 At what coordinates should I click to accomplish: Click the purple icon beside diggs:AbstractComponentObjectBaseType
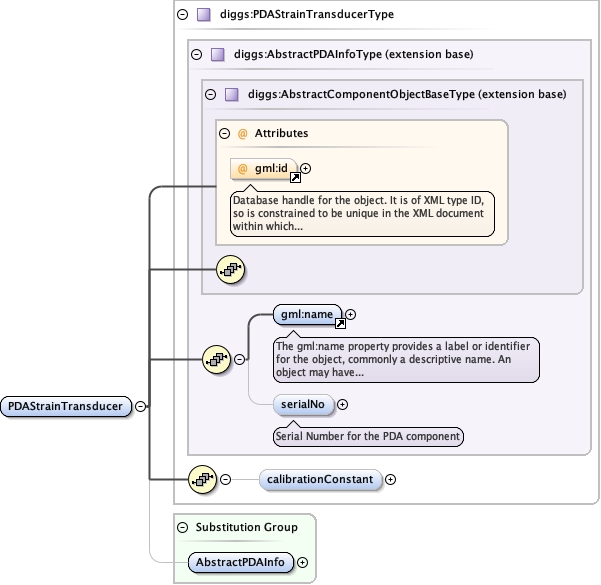click(231, 95)
